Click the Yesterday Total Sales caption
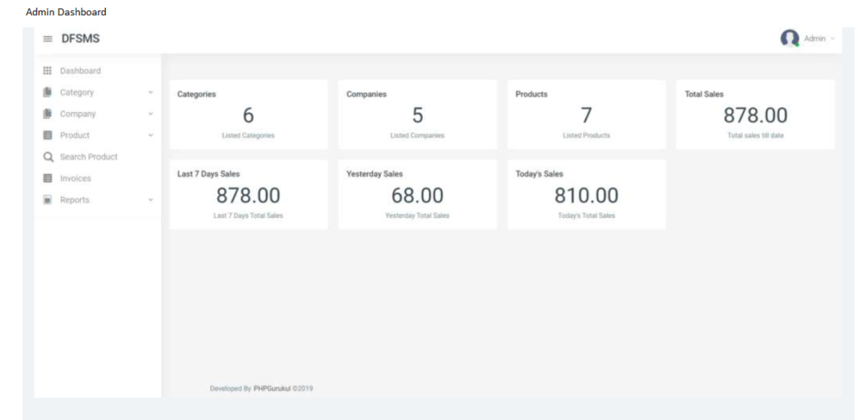 tap(417, 216)
